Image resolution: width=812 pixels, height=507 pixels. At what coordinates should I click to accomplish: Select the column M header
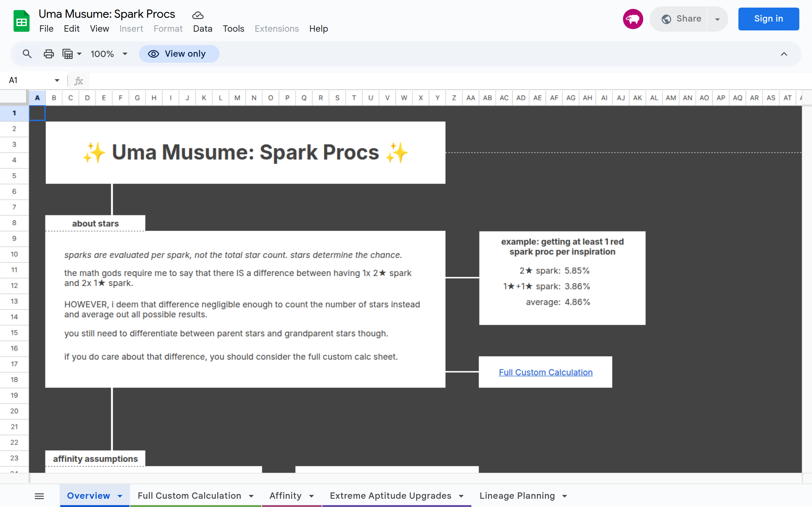(x=237, y=98)
